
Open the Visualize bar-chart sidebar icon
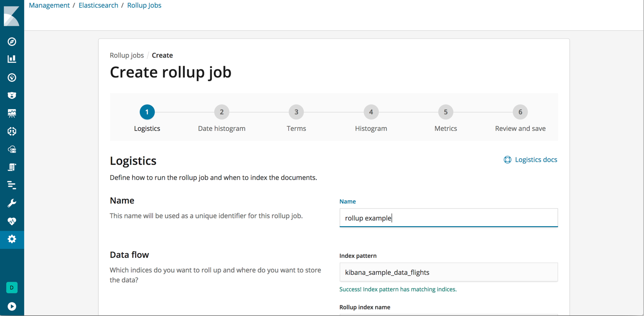pyautogui.click(x=11, y=59)
